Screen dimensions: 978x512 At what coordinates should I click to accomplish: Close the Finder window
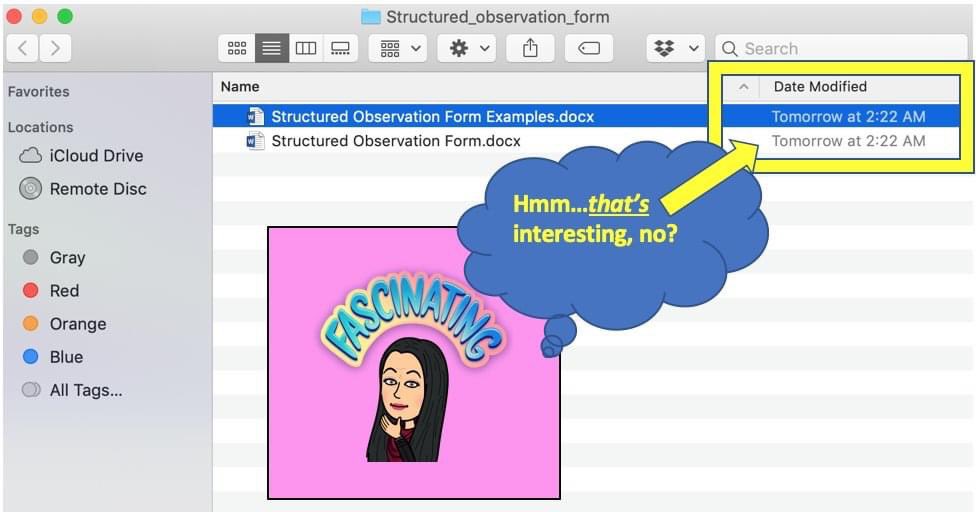coord(14,16)
